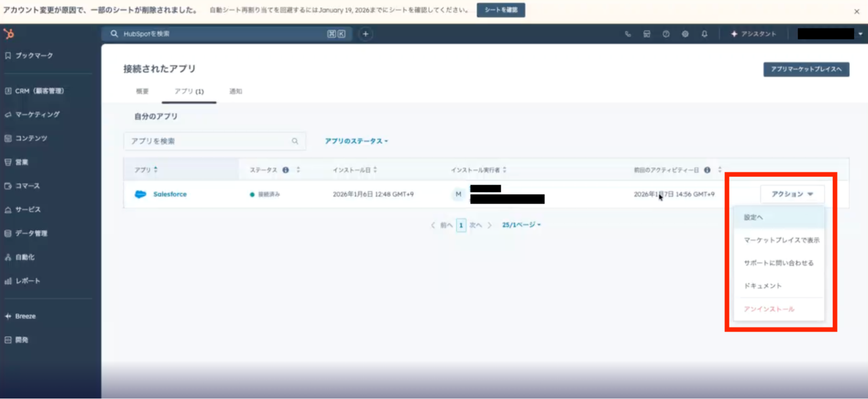This screenshot has height=399, width=868.
Task: Expand the アプリのステータス filter
Action: point(356,141)
